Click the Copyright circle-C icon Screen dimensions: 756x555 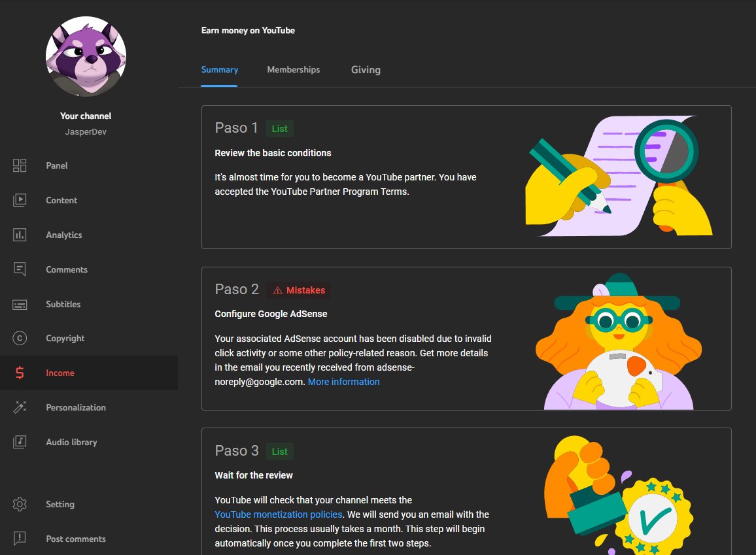point(20,338)
